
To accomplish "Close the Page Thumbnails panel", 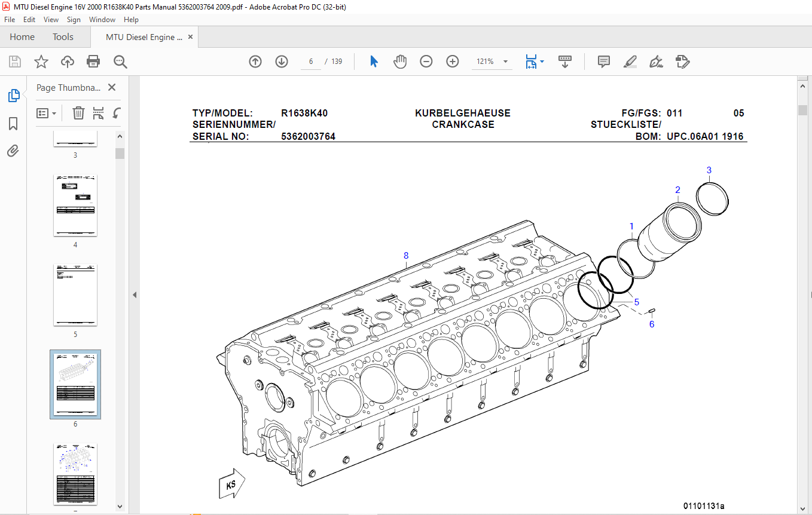I will [111, 87].
